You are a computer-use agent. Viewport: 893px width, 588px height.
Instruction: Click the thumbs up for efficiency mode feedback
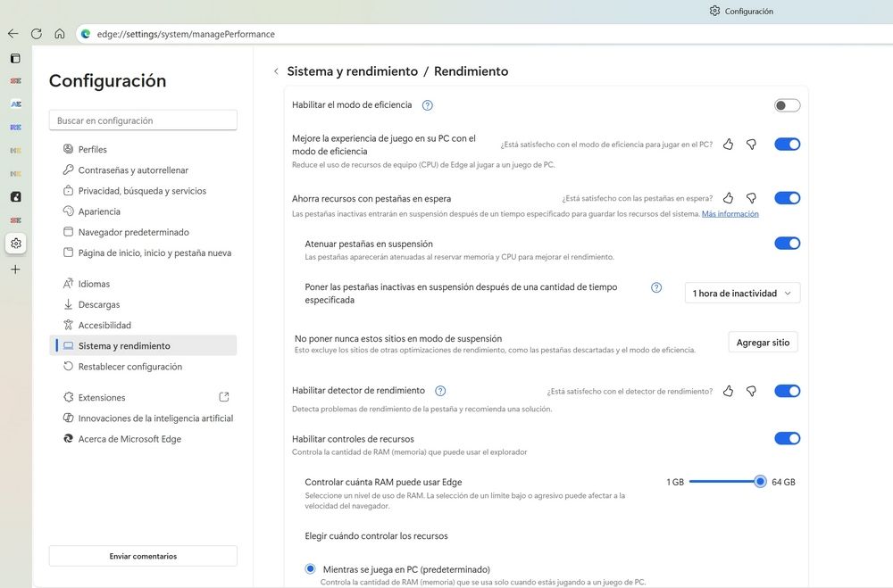tap(728, 144)
